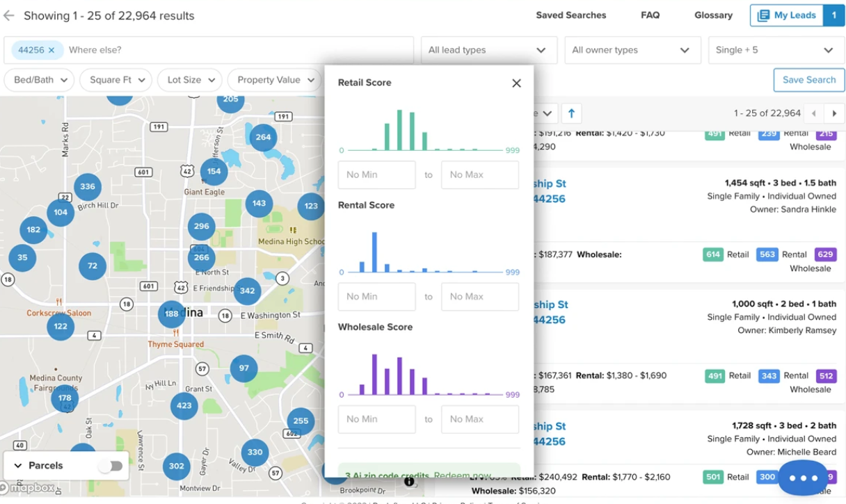Click the Wholesale Score histogram
This screenshot has width=846, height=504.
pos(424,374)
